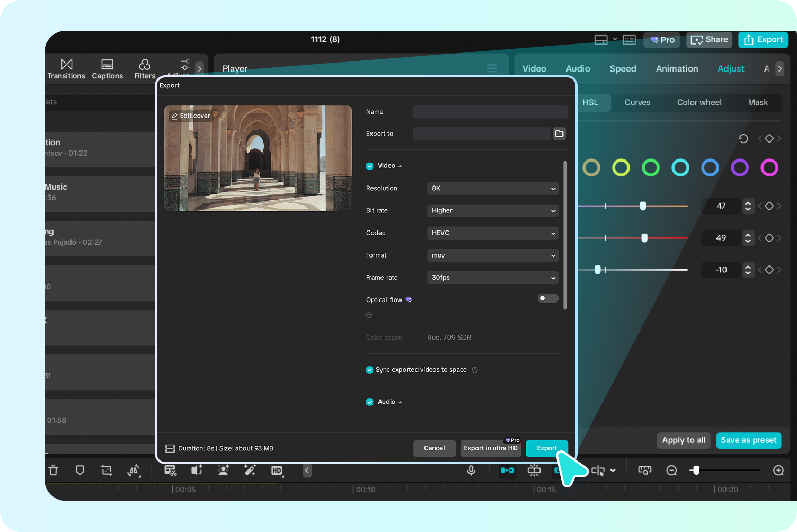
Task: Click Export in ultra HD
Action: (x=490, y=448)
